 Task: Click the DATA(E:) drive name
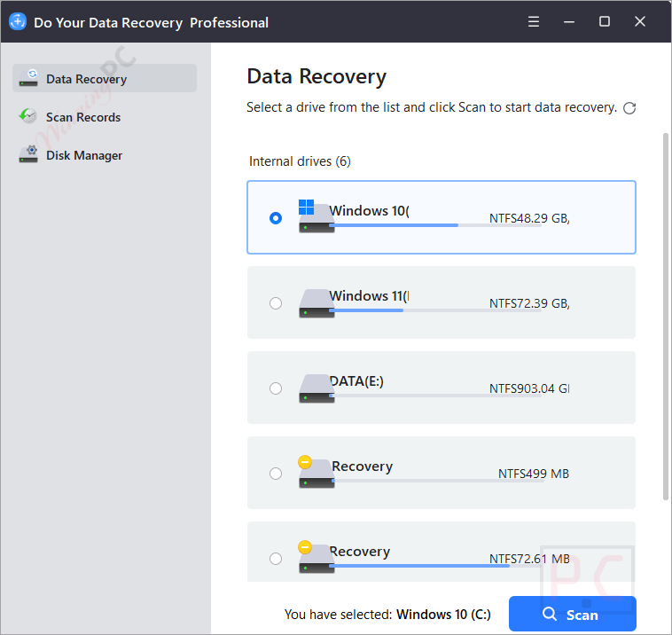point(356,380)
